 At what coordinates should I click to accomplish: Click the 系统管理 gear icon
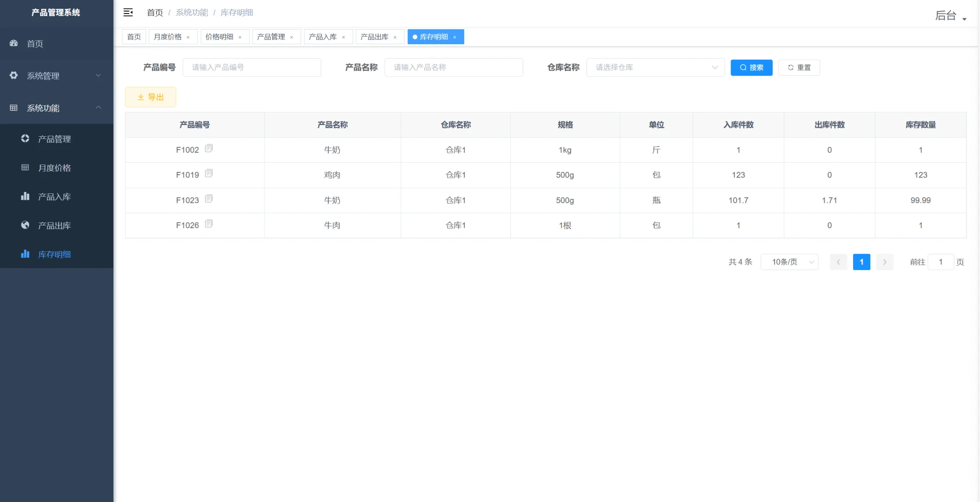13,75
